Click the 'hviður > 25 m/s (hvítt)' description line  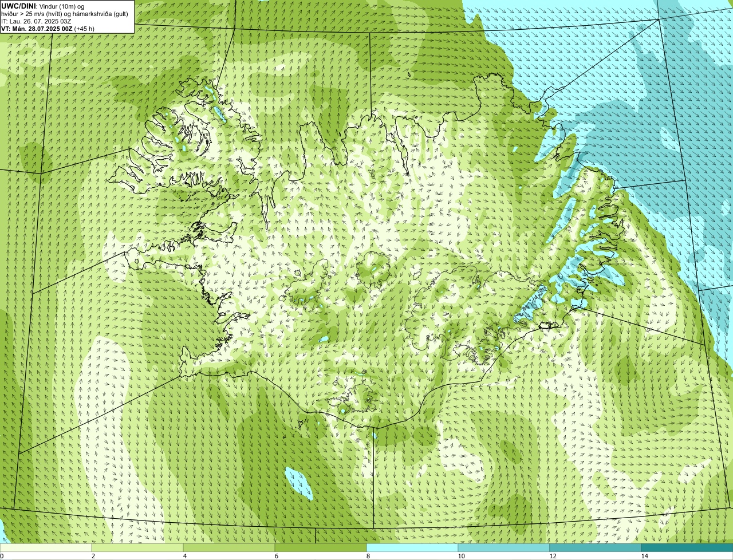point(65,13)
